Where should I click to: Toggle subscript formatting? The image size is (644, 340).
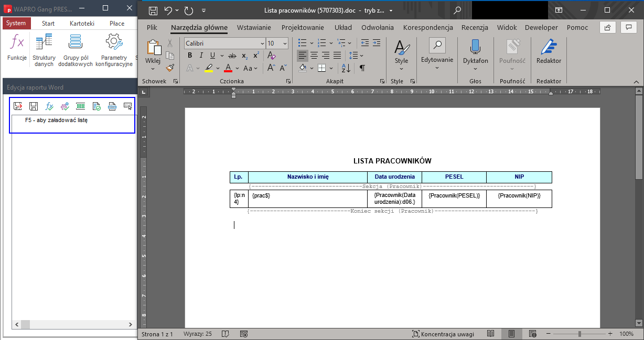point(244,56)
